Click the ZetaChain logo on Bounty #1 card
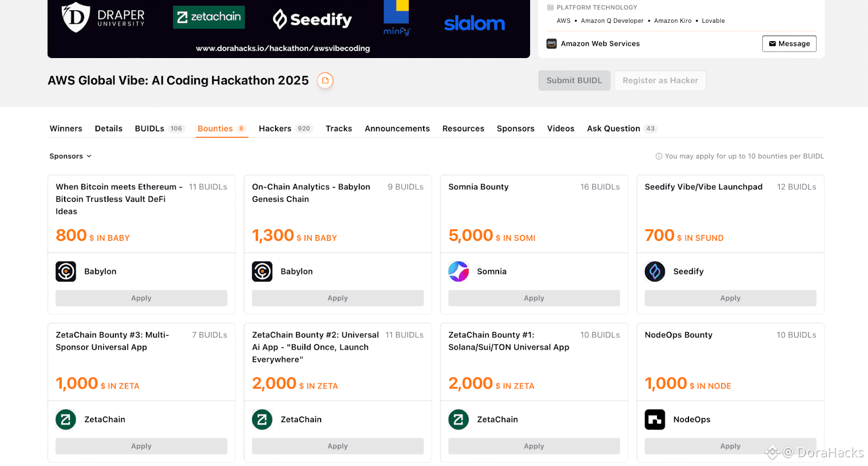The height and width of the screenshot is (466, 868). coord(458,419)
